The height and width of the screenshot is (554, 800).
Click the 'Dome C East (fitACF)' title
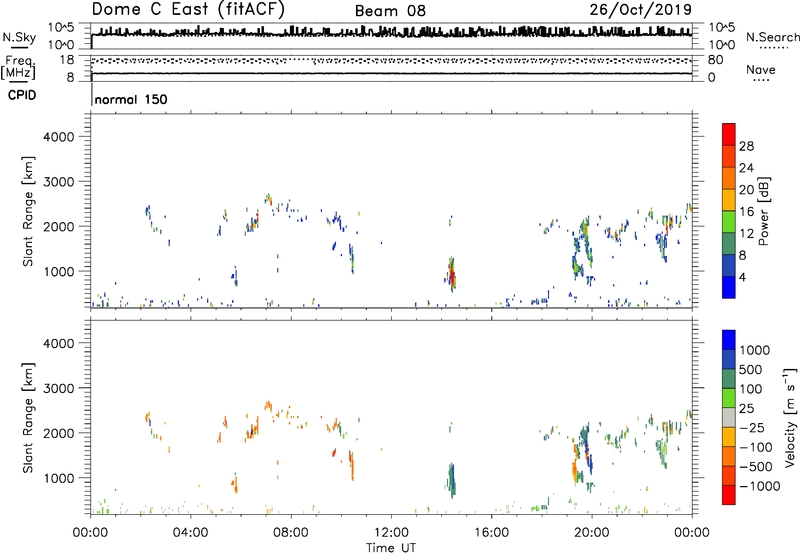pyautogui.click(x=188, y=10)
